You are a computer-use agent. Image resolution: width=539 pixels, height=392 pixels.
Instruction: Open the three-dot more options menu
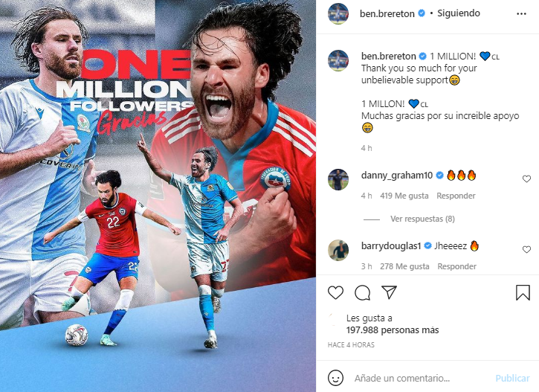click(x=521, y=13)
